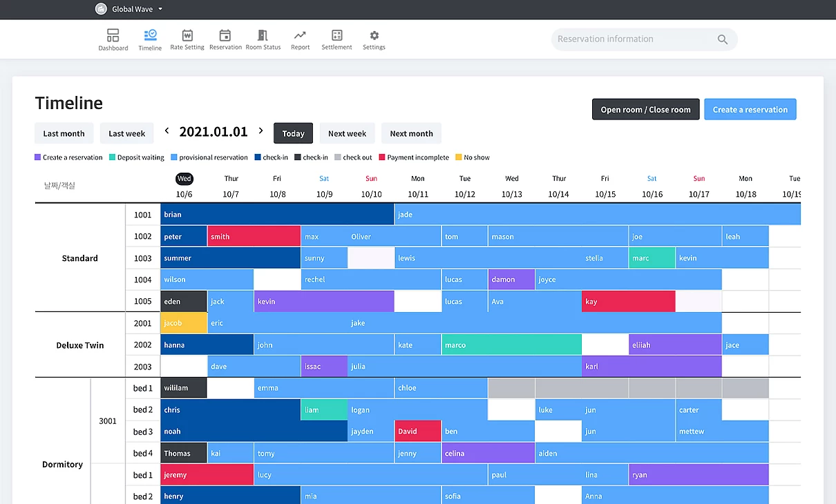This screenshot has width=836, height=504.
Task: Click the search magnifier icon
Action: 723,39
